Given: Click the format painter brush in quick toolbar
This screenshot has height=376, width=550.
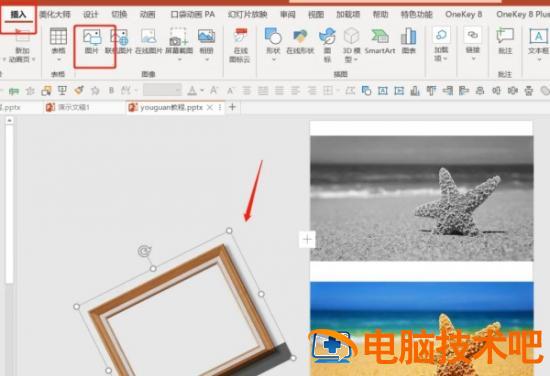Looking at the screenshot, I should coord(79,90).
